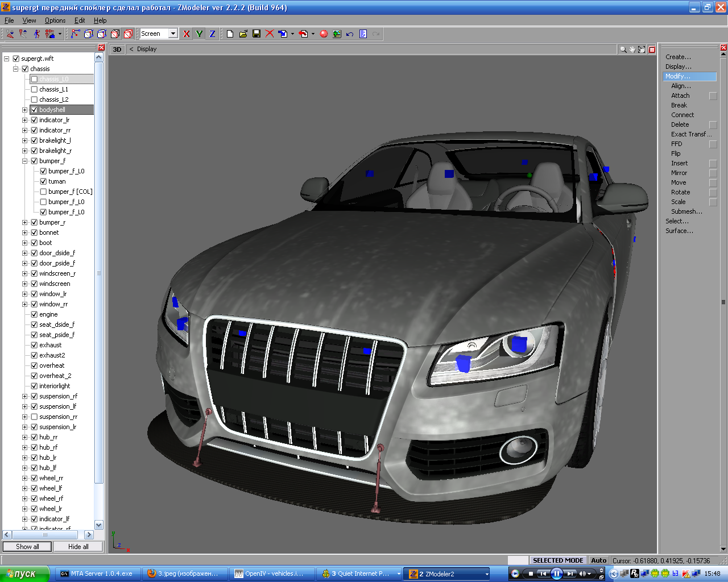This screenshot has height=582, width=728.
Task: Collapse the bumper_f tree node
Action: pyautogui.click(x=24, y=161)
